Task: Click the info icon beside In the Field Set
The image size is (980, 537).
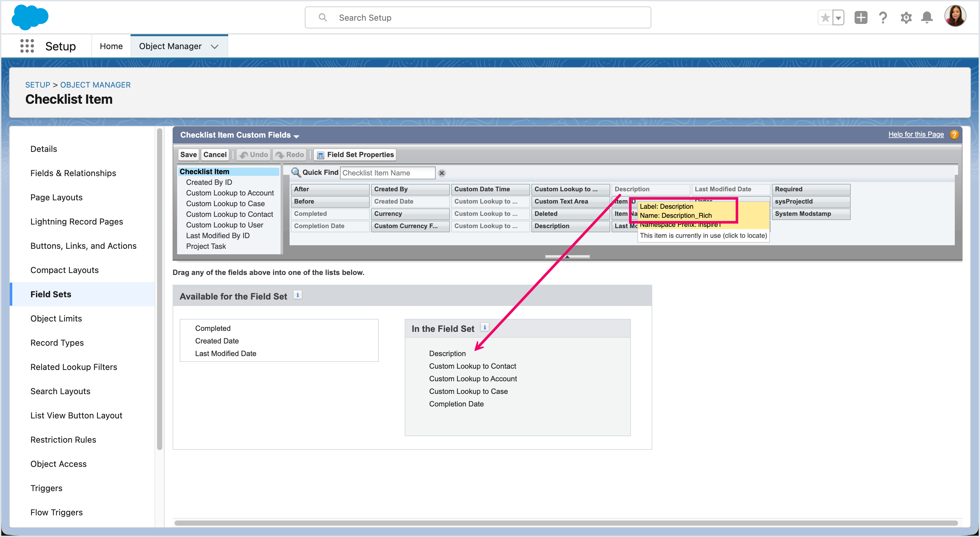Action: (485, 327)
